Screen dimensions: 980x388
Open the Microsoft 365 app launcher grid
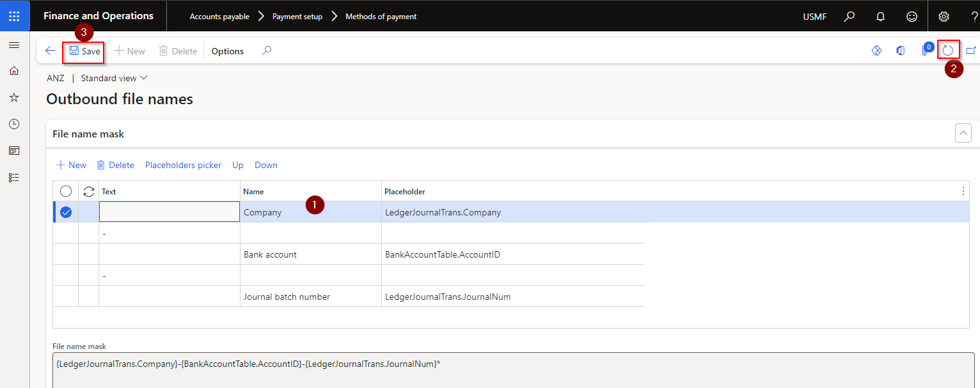click(x=14, y=15)
